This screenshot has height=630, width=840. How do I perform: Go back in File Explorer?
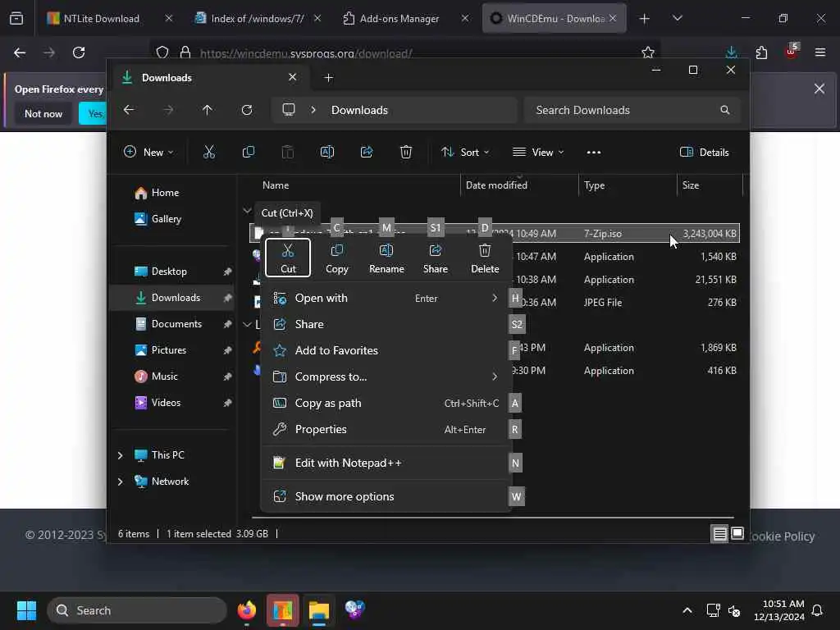(129, 110)
